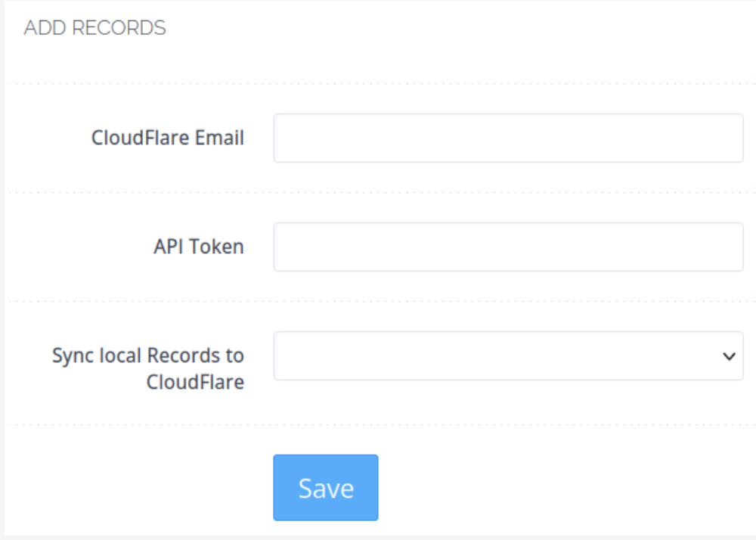Place cursor in the token entry box
The image size is (756, 540).
508,247
